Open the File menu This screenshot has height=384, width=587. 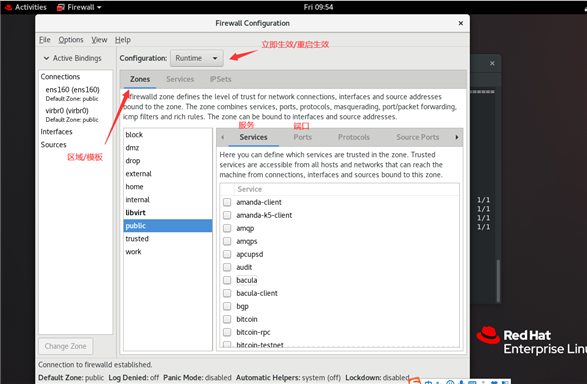click(45, 40)
